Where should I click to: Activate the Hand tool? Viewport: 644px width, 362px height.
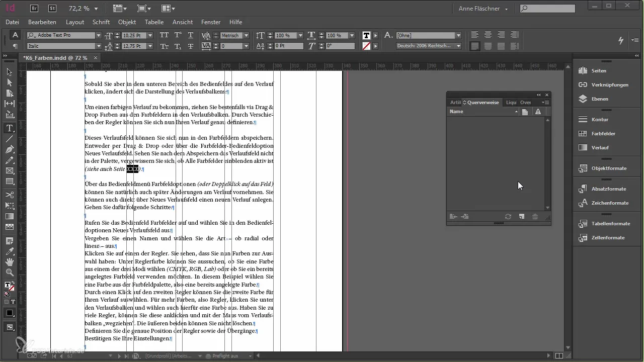(x=10, y=262)
